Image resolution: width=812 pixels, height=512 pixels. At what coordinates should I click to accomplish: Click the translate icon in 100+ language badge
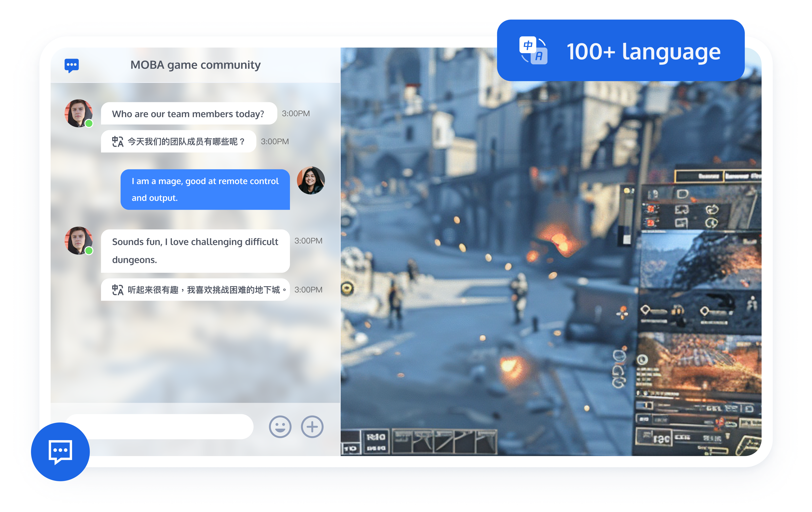[x=533, y=51]
